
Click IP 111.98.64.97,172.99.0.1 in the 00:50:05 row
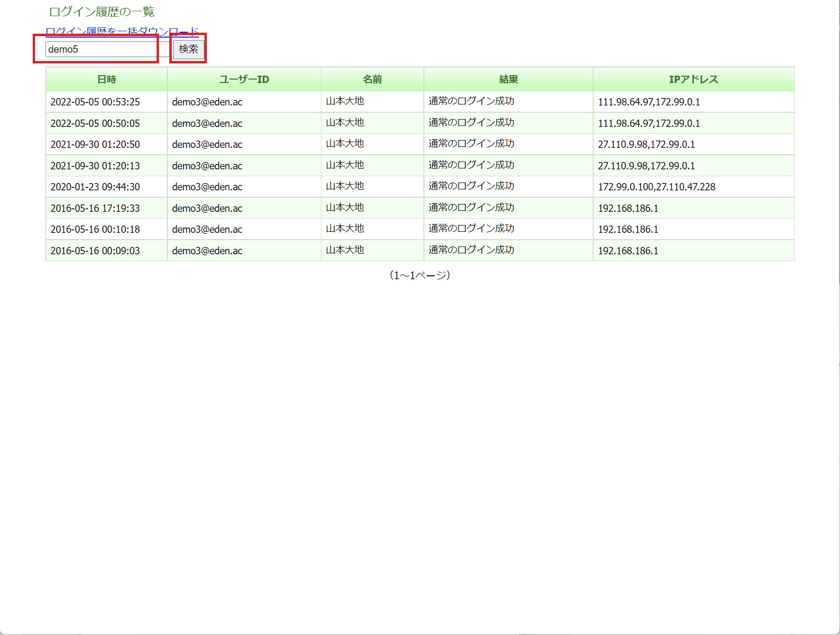click(x=649, y=123)
